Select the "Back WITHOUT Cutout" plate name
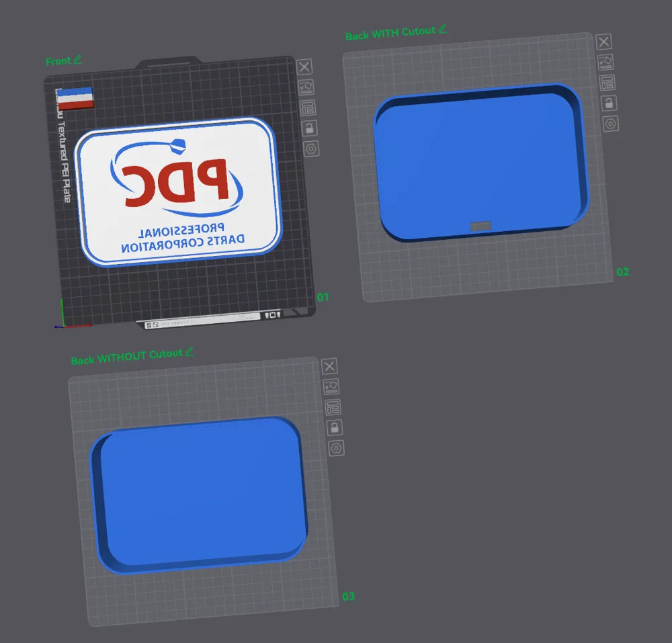 click(x=127, y=357)
